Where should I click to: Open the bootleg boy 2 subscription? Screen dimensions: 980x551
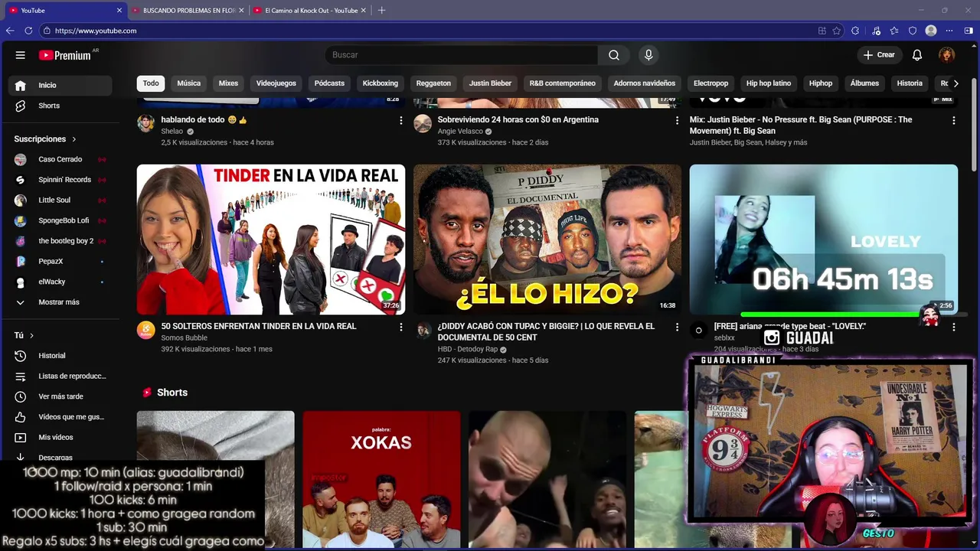coord(60,241)
